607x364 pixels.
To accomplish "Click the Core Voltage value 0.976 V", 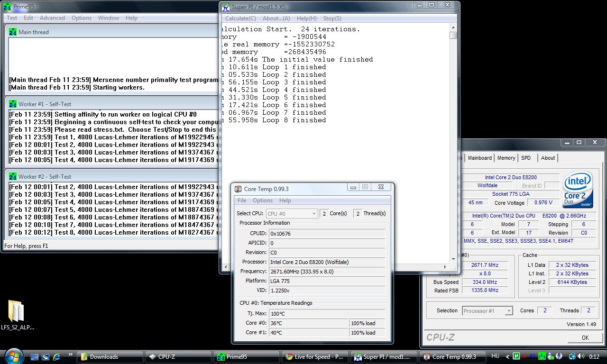I will pos(543,203).
